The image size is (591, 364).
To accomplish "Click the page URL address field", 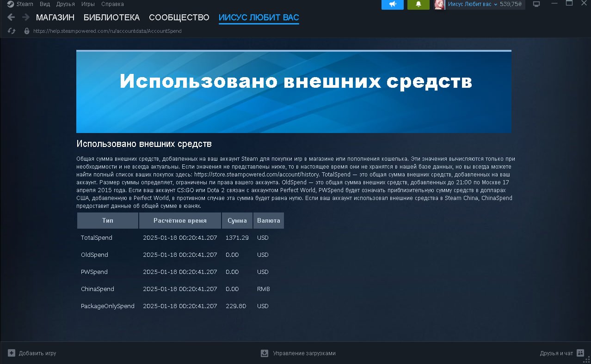I will (107, 31).
